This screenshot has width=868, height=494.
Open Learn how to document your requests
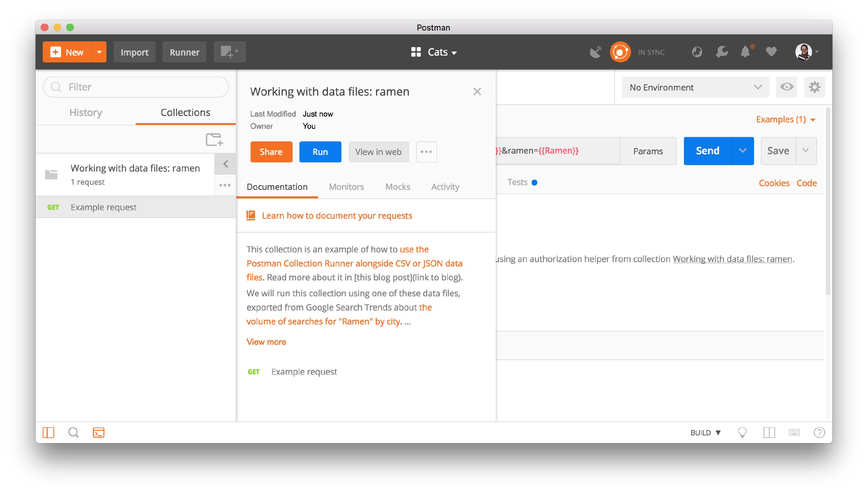[x=337, y=215]
